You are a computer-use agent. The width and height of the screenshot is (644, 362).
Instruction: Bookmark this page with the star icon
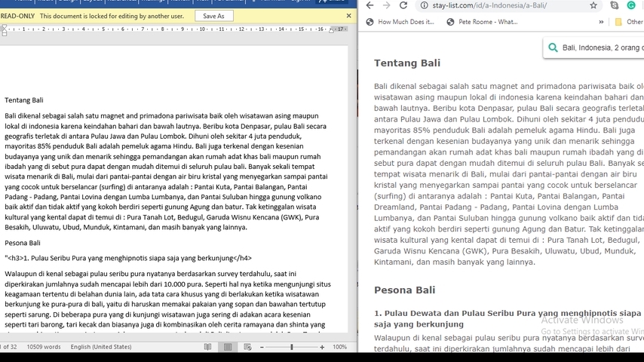pos(593,5)
